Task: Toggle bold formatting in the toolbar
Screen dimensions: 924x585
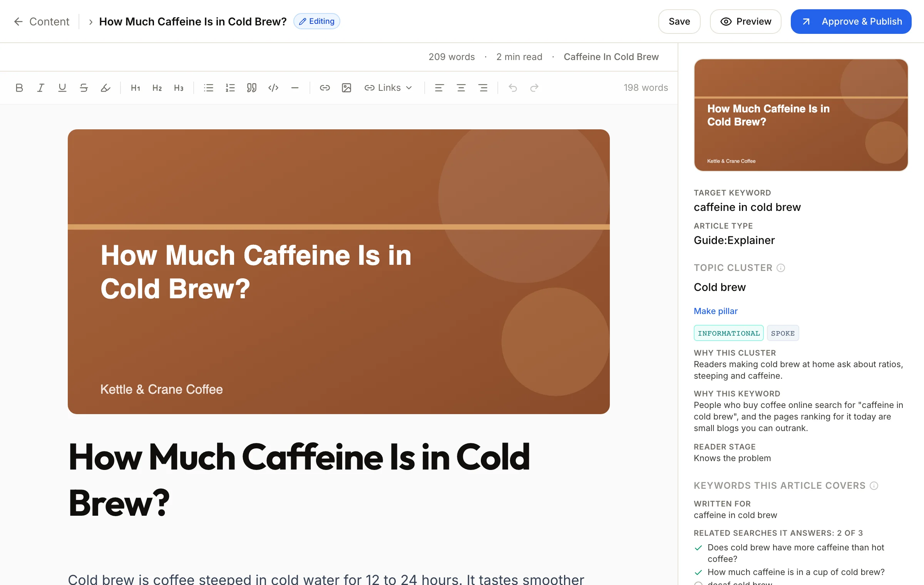Action: pyautogui.click(x=19, y=88)
